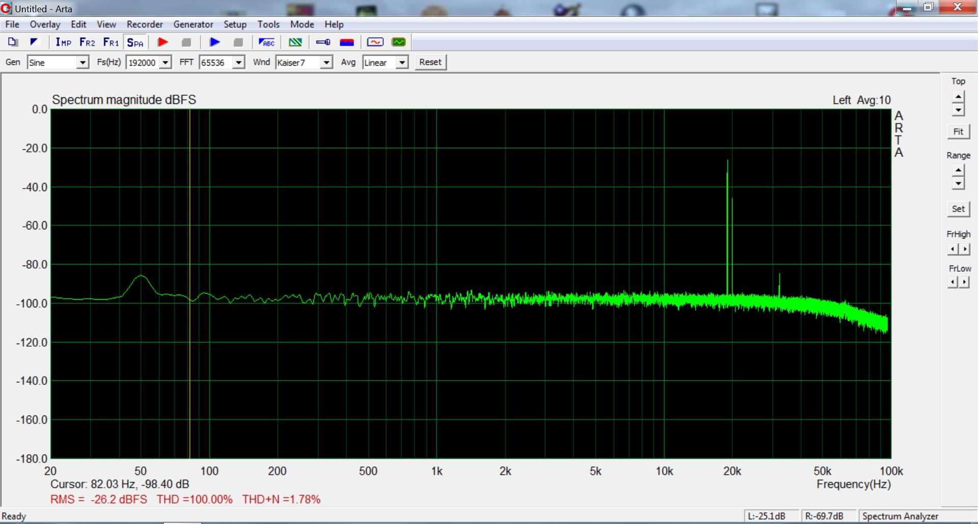Viewport: 980px width, 524px height.
Task: Open the View menu
Action: (106, 24)
